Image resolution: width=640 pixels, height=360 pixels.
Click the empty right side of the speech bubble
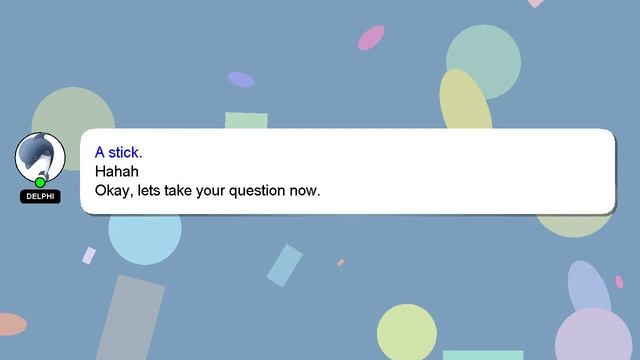(x=469, y=171)
